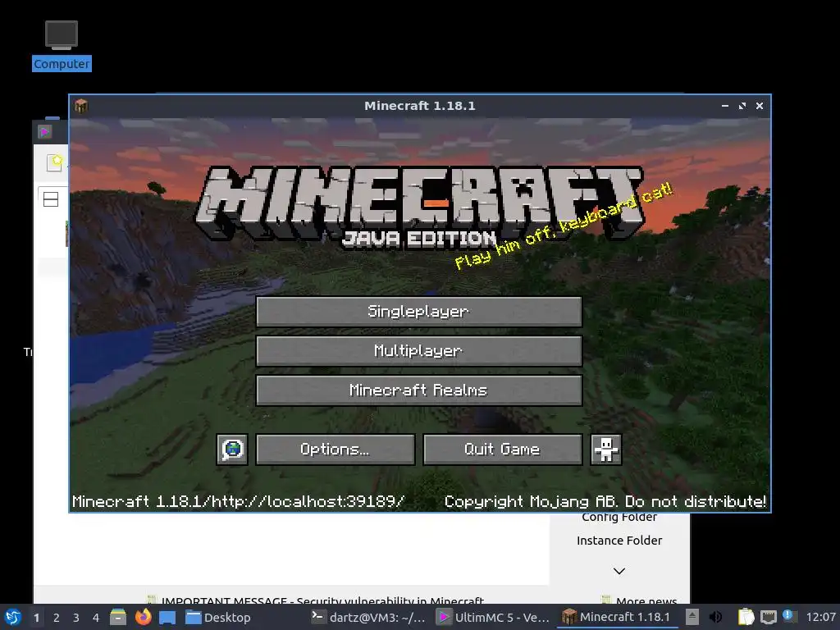Switch to workspace 2
The width and height of the screenshot is (840, 630).
click(x=57, y=618)
